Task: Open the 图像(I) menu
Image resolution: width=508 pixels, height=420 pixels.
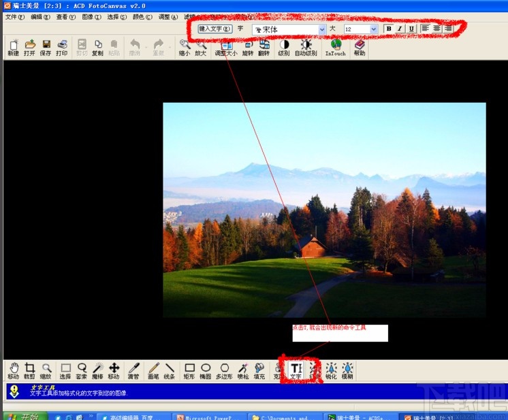Action: tap(91, 17)
